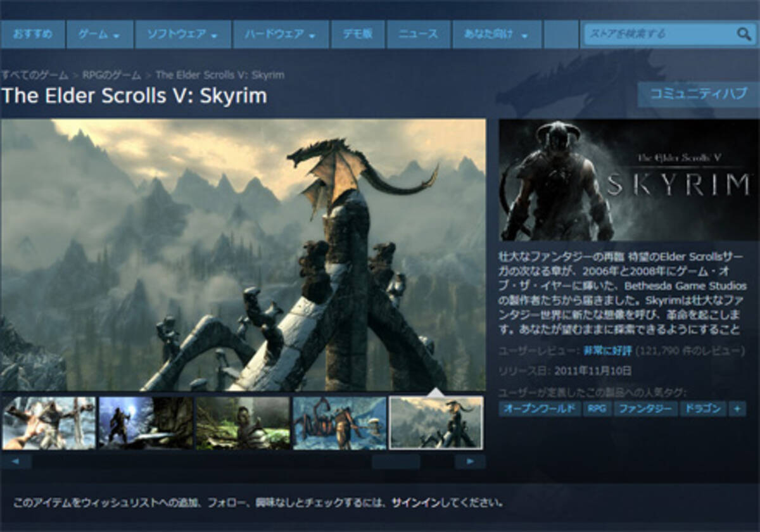
Task: Open the RPGのゲーム breadcrumb link
Action: [111, 75]
